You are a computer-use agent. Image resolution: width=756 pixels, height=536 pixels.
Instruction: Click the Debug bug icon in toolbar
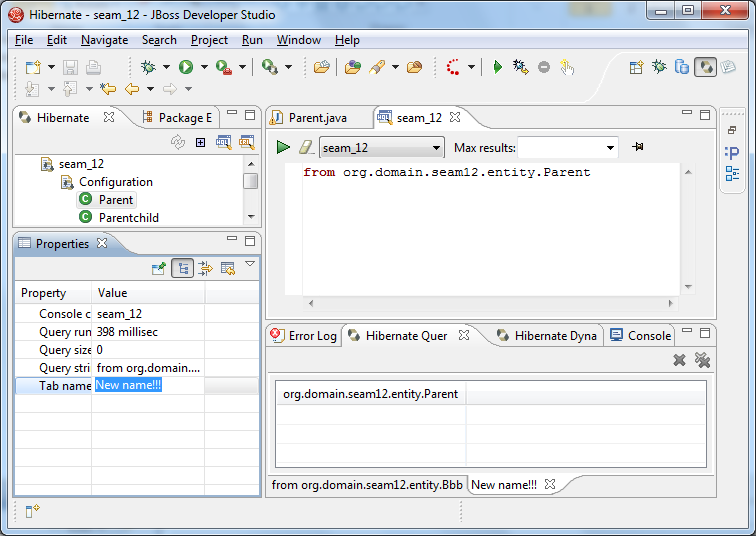tap(148, 67)
